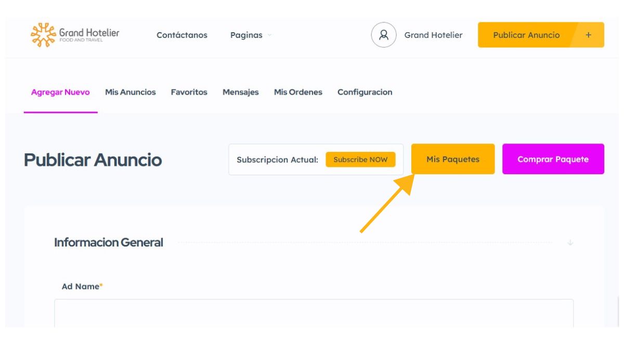Open the Configuracion tab

click(x=365, y=92)
